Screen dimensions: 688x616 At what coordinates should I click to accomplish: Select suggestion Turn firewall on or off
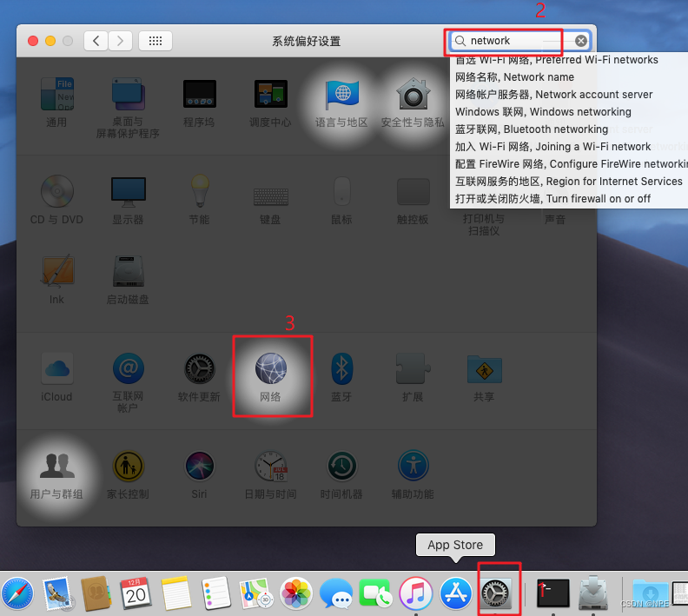(x=552, y=199)
